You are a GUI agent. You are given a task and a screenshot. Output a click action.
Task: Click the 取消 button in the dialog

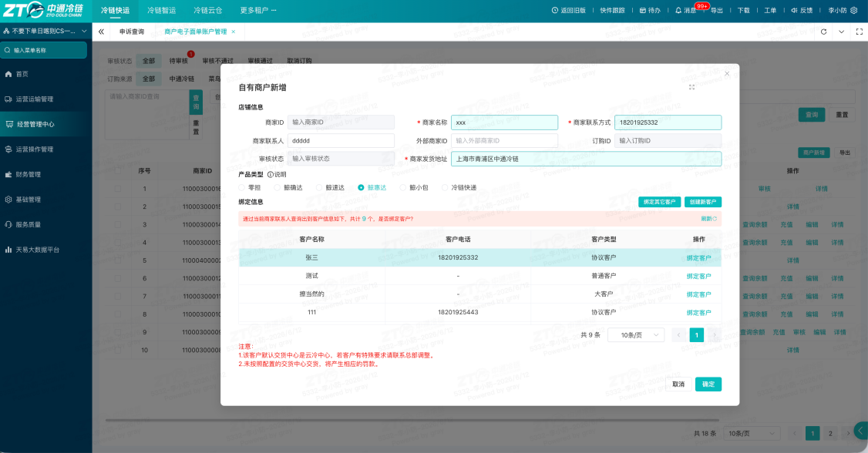pyautogui.click(x=678, y=384)
